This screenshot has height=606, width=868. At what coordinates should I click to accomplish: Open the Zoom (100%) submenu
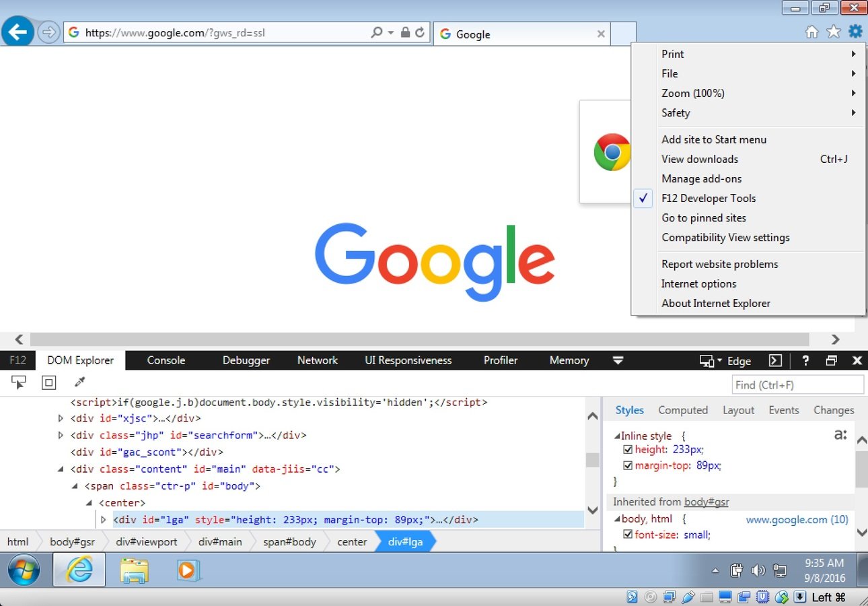point(748,93)
